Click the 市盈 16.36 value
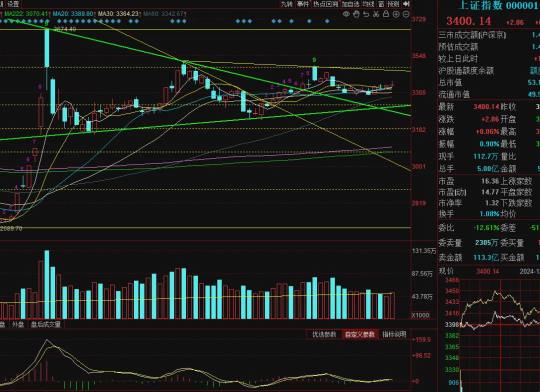This screenshot has width=540, height=392. coord(489,181)
